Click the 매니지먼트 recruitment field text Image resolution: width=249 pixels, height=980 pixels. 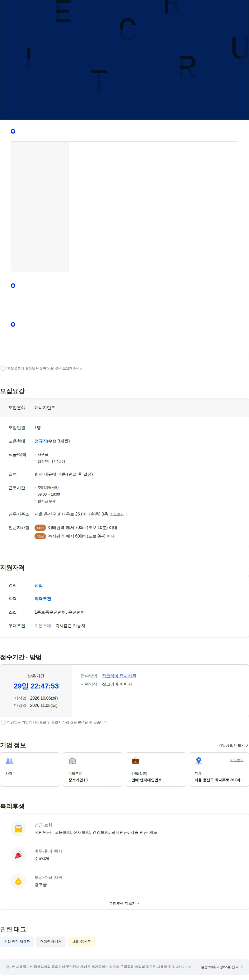pos(45,408)
